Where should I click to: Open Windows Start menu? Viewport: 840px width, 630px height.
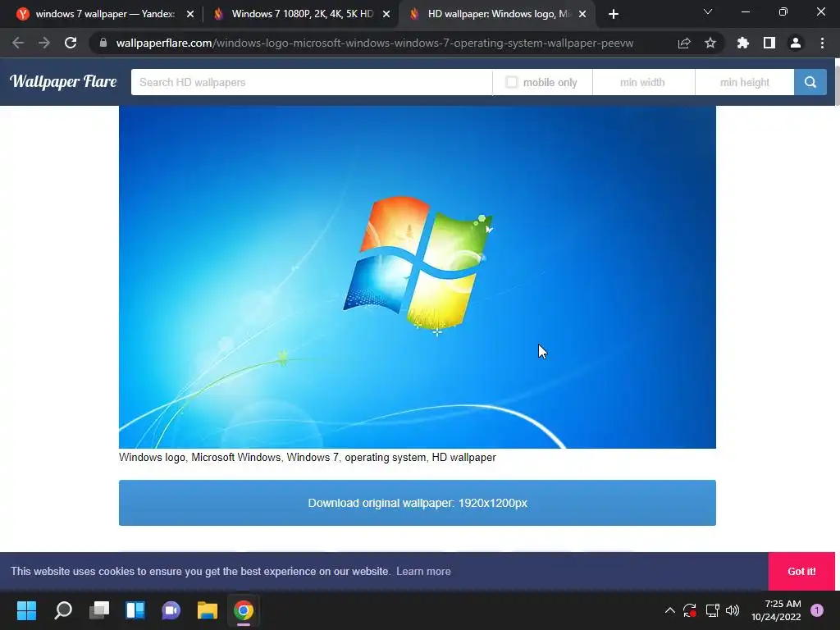tap(26, 610)
